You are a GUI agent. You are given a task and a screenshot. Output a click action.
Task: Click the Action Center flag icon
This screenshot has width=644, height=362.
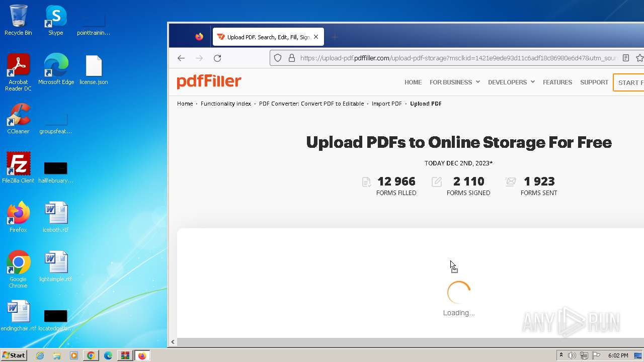pos(596,355)
